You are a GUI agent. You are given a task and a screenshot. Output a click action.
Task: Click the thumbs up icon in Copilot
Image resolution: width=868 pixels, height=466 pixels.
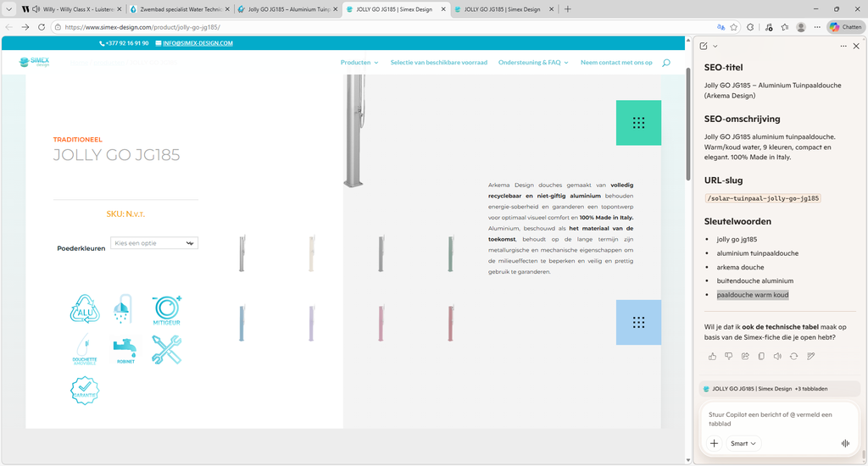point(712,356)
